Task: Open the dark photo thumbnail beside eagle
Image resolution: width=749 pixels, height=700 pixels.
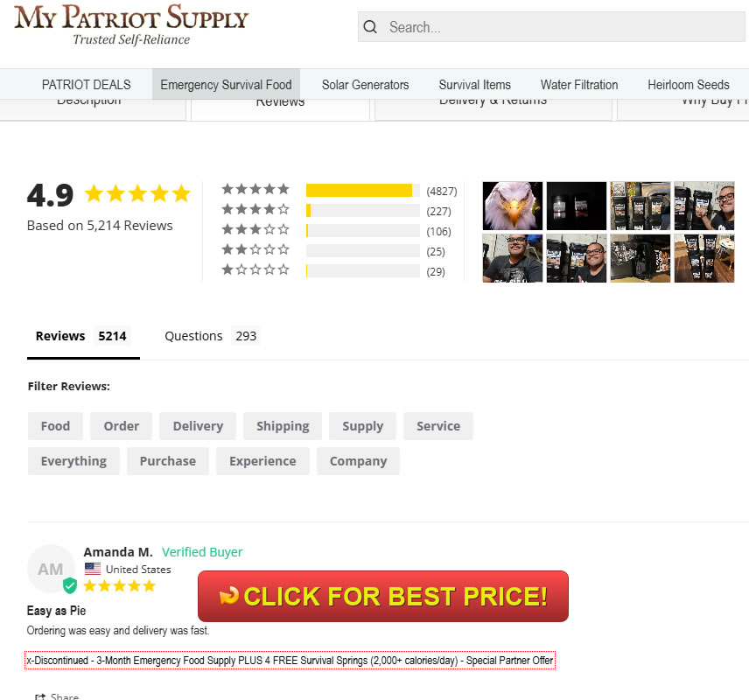Action: pyautogui.click(x=577, y=206)
